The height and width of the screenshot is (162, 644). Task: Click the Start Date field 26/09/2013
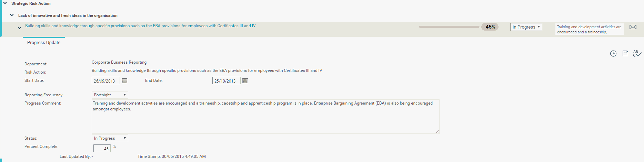tap(106, 81)
